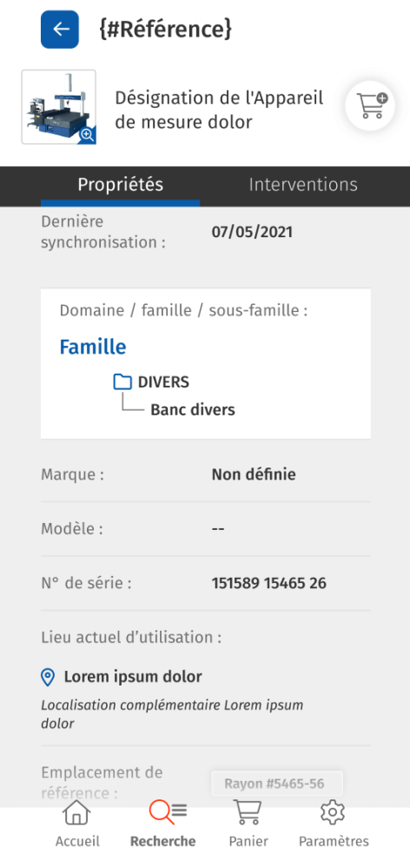Open the device thumbnail image
Viewport: 410px width, 868px height.
point(59,107)
